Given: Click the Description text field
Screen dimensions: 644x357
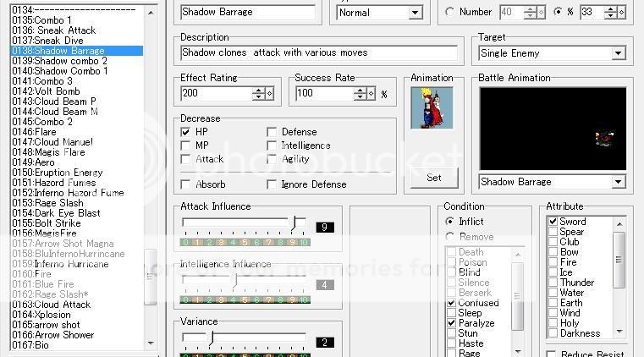Looking at the screenshot, I should pyautogui.click(x=318, y=52).
